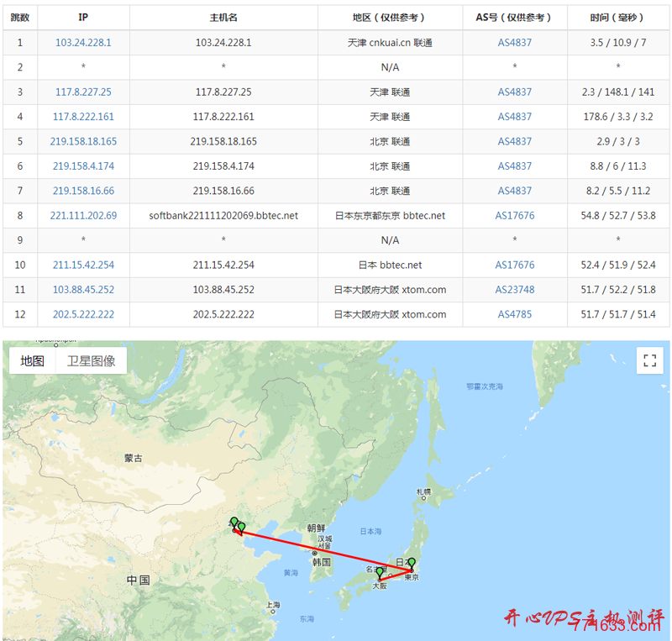Select the time value 2.3 / 148.1 / 141

click(x=618, y=92)
